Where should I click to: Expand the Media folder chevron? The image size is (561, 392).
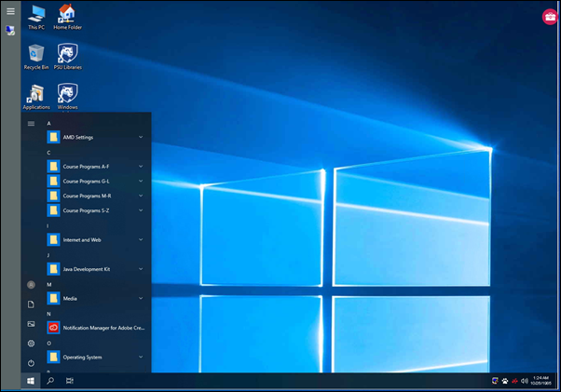coord(141,298)
